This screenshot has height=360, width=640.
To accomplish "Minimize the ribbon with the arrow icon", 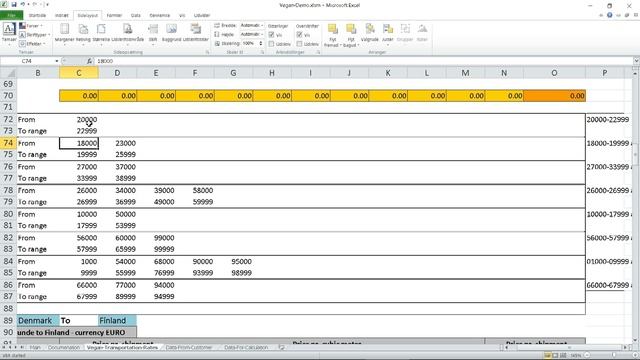I will point(601,15).
